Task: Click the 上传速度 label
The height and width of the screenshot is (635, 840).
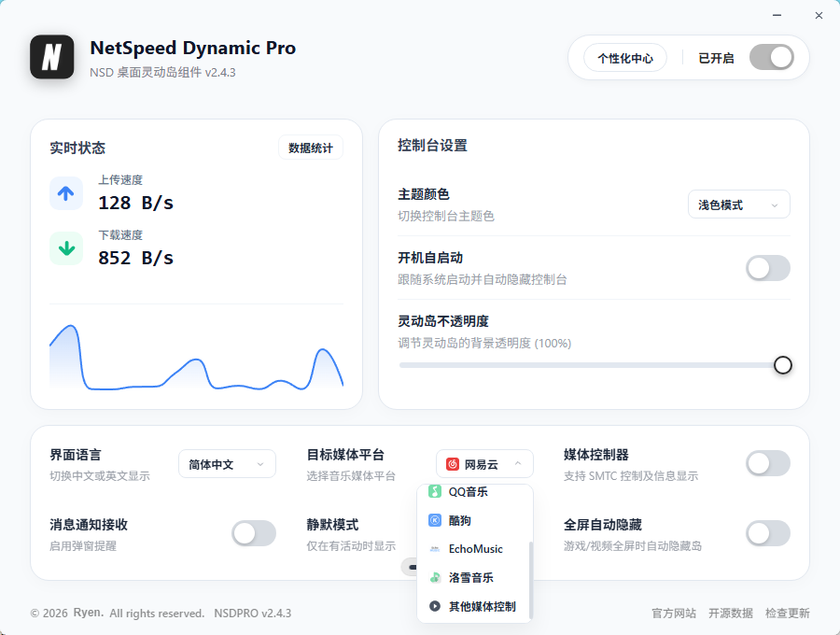Action: tap(120, 180)
